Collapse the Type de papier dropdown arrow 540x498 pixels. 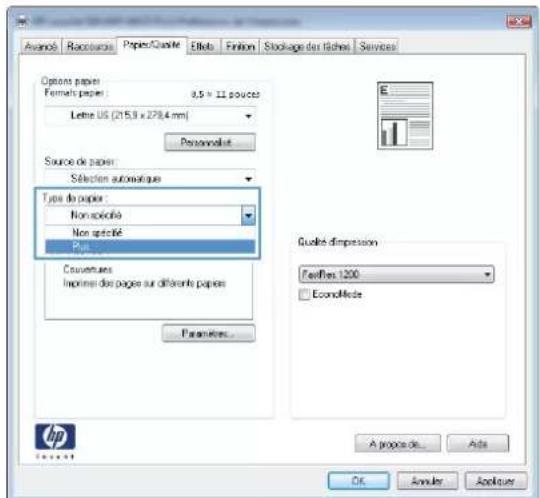coord(248,216)
